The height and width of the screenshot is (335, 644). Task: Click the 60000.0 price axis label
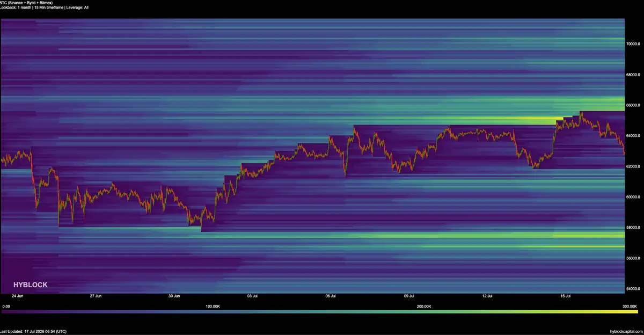point(634,197)
